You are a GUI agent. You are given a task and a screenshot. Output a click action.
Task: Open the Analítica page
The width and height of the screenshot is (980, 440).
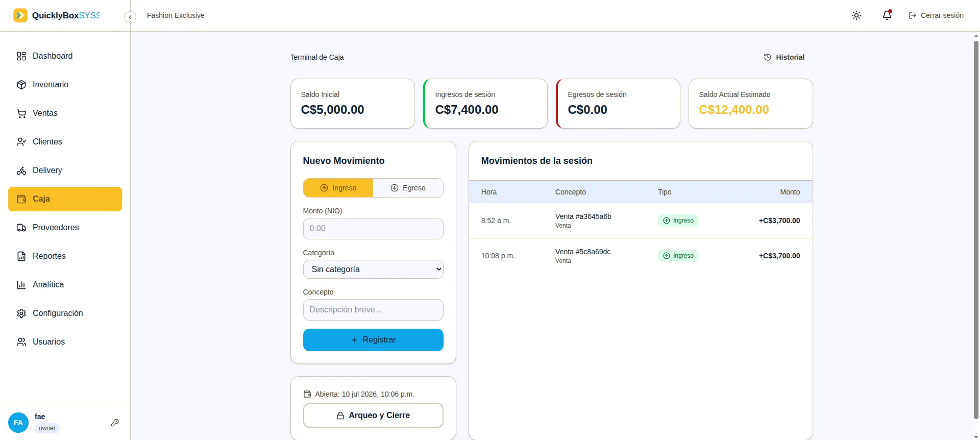(65, 285)
